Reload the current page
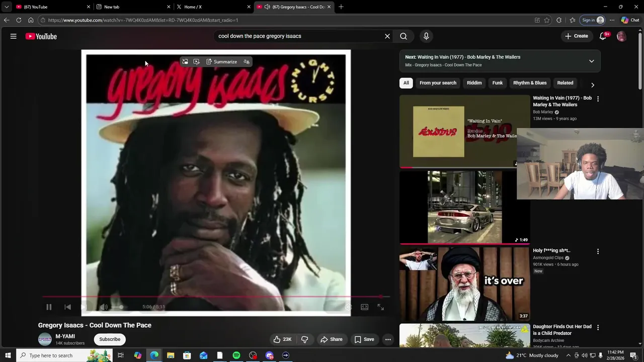This screenshot has width=644, height=362. [x=19, y=20]
